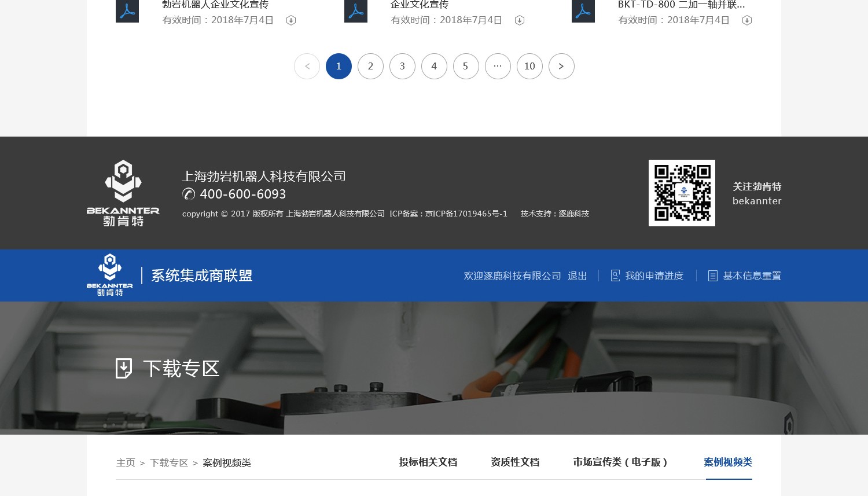
Task: Click download arrow icon for middle 企业文化宣传 file
Action: click(520, 20)
